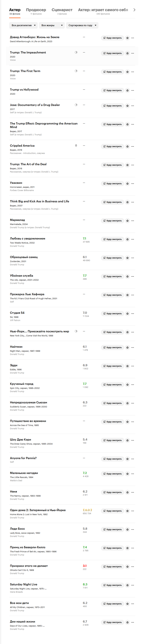Open the "Один дома 2: Затерянный в Нью-Йорке" film link
This screenshot has height=644, width=156.
pyautogui.click(x=38, y=510)
